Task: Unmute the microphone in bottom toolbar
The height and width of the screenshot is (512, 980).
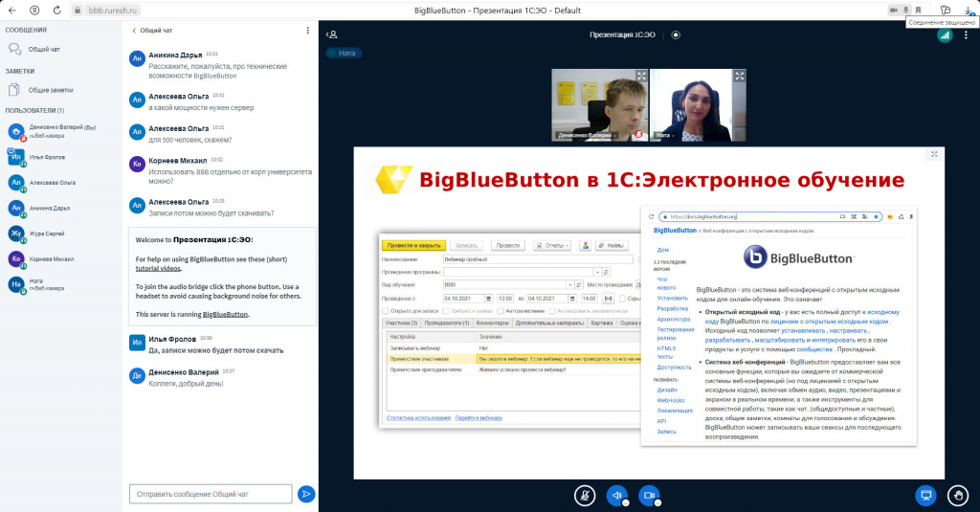Action: tap(584, 495)
